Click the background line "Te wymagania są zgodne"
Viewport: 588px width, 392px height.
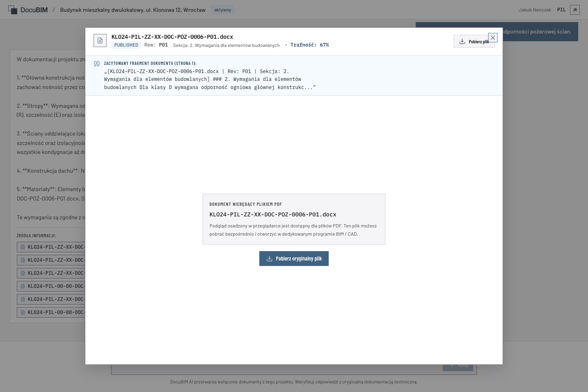51,217
